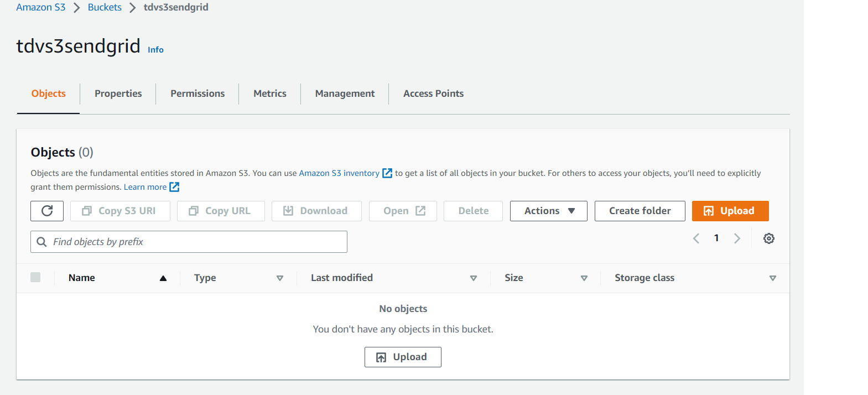Click the Copy URL button
This screenshot has height=395, width=868.
[221, 211]
